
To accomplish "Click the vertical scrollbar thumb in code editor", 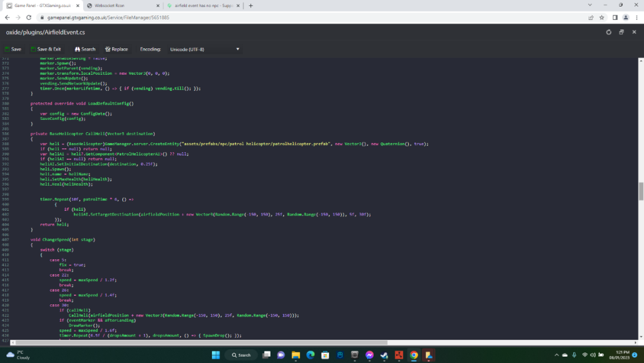I will tap(641, 191).
